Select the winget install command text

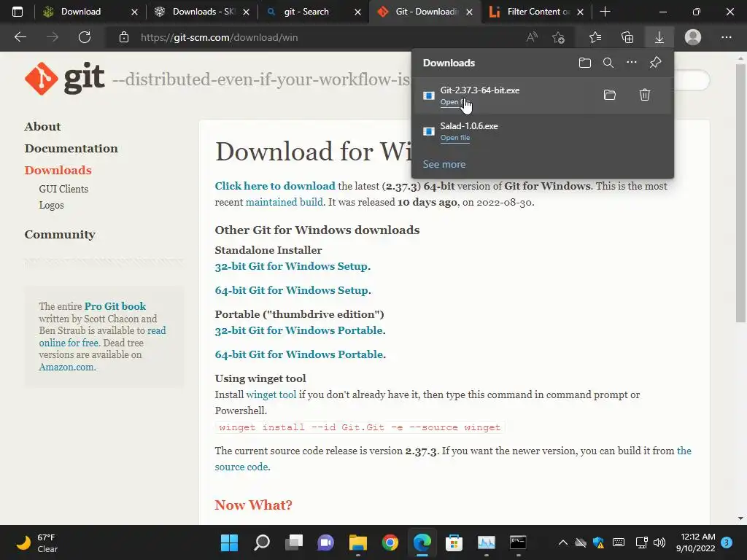pyautogui.click(x=360, y=427)
